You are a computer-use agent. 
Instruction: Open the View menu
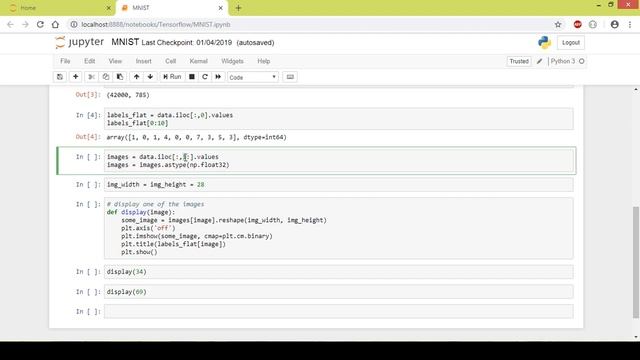pyautogui.click(x=115, y=61)
